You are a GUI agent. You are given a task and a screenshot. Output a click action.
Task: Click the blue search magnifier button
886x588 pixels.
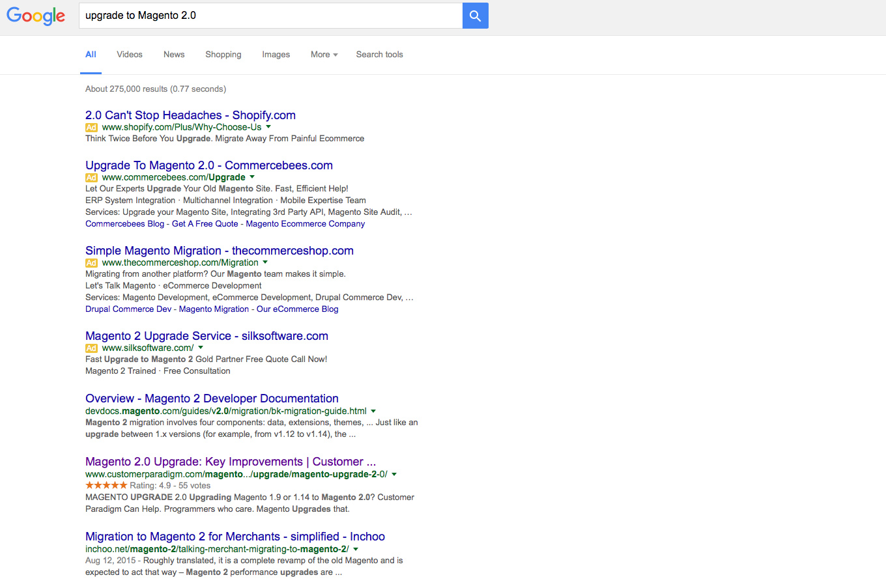pos(476,16)
